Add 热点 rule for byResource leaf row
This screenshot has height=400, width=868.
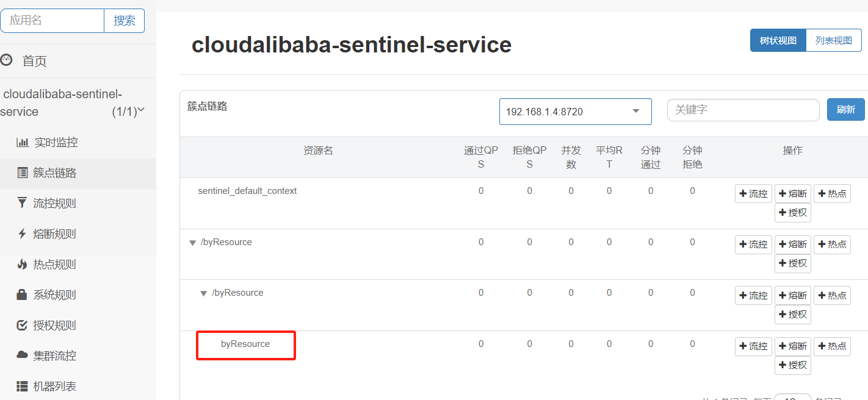pyautogui.click(x=832, y=346)
